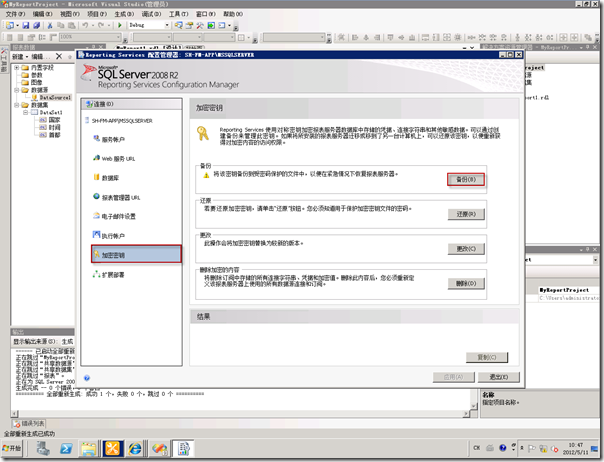Image resolution: width=604 pixels, height=462 pixels.
Task: Click the delete X icon in report data panel
Action: (x=59, y=56)
